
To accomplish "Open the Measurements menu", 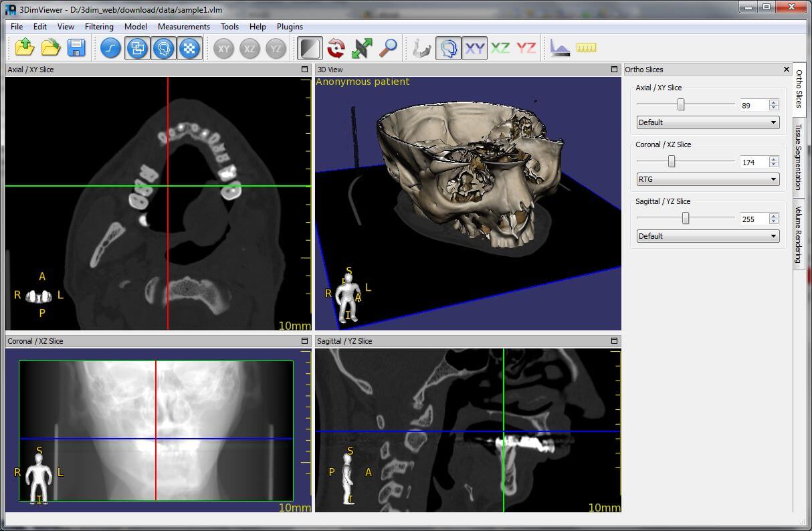I will (x=185, y=27).
